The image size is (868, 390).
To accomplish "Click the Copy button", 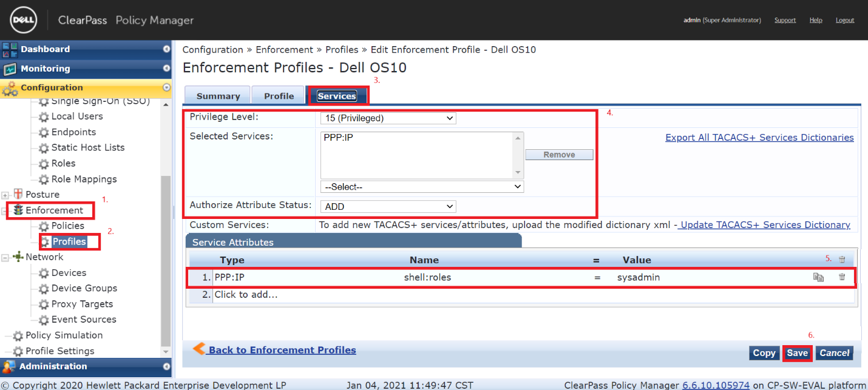I will click(764, 353).
